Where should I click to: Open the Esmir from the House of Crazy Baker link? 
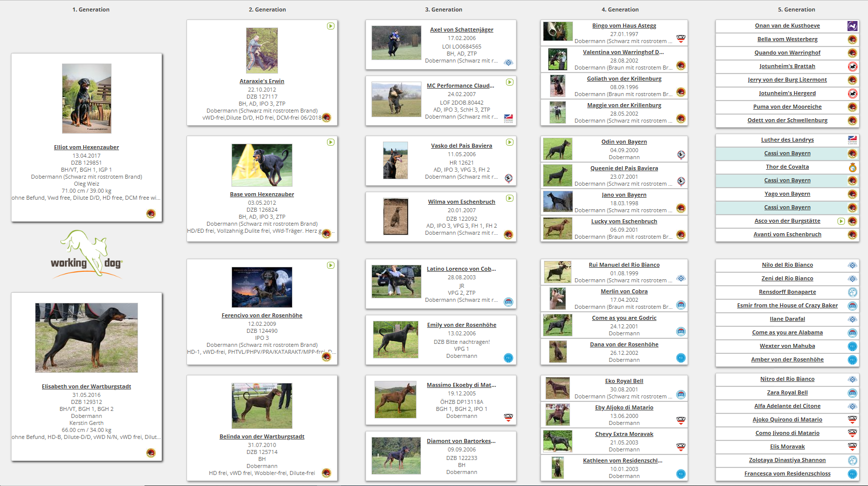pos(787,306)
